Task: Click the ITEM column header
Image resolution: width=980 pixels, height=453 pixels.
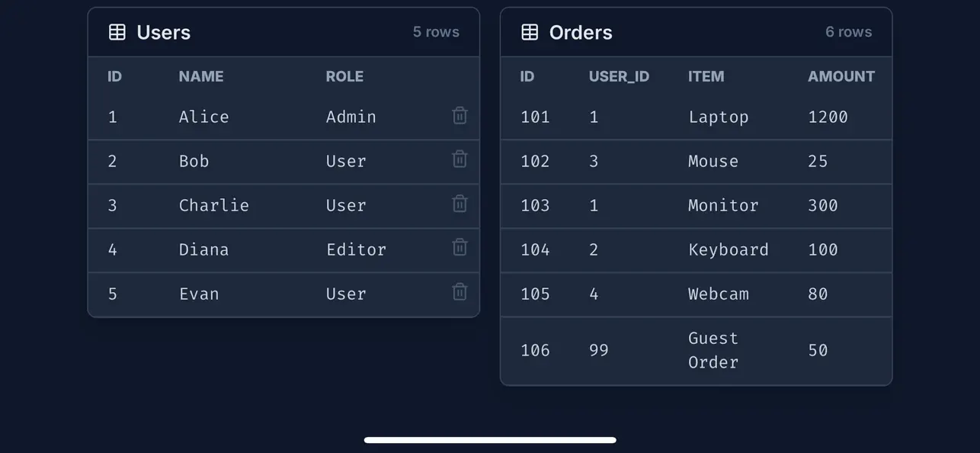Action: [706, 76]
